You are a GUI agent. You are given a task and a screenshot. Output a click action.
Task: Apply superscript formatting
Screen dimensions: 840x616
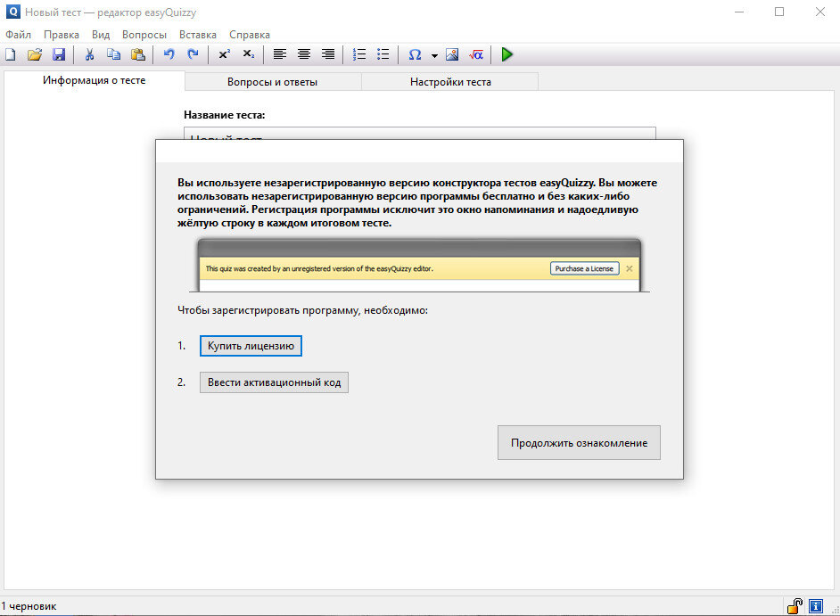coord(225,54)
